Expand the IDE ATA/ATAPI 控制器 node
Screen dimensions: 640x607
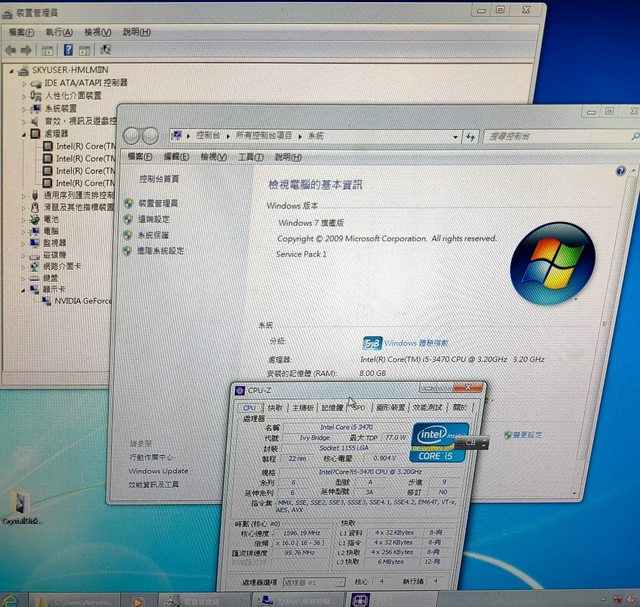click(x=23, y=83)
